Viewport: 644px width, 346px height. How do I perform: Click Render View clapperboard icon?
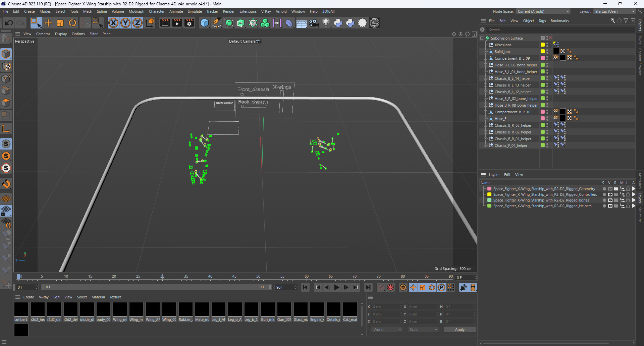pyautogui.click(x=165, y=23)
